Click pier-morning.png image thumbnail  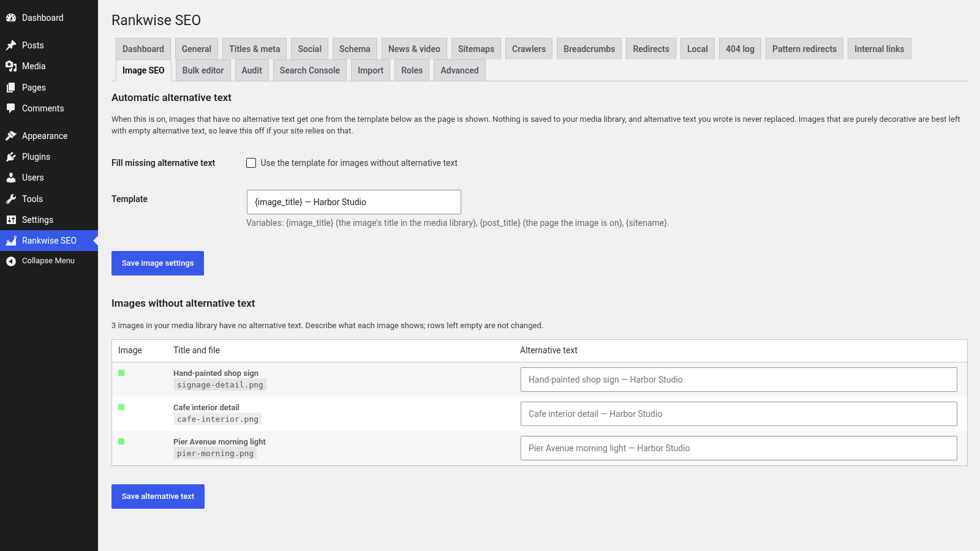point(121,441)
